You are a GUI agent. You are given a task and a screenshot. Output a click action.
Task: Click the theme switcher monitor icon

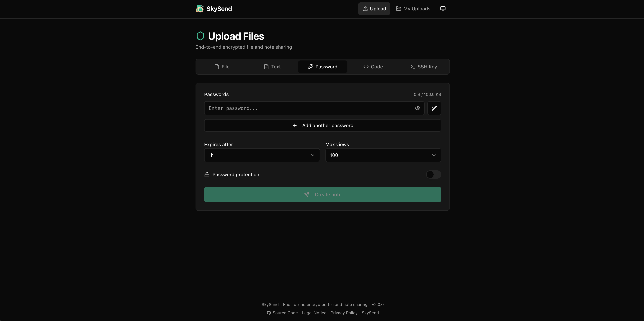[443, 8]
